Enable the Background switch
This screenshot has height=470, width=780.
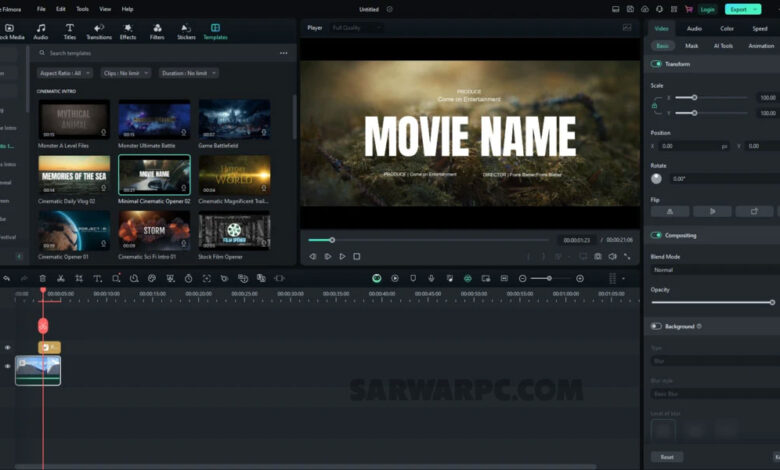click(656, 326)
